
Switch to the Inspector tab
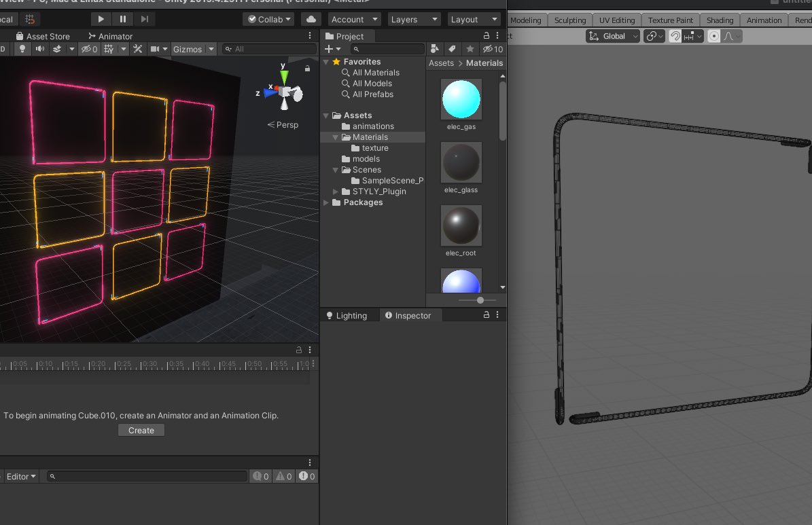(408, 315)
